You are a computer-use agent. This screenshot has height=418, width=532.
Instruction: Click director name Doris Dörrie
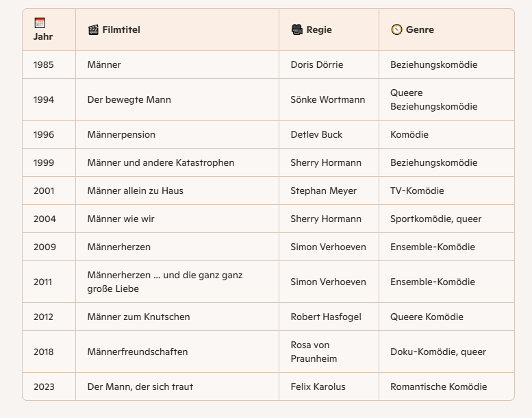click(x=316, y=64)
